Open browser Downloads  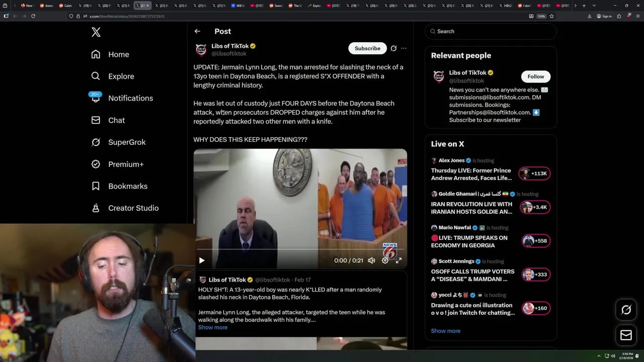point(590,16)
